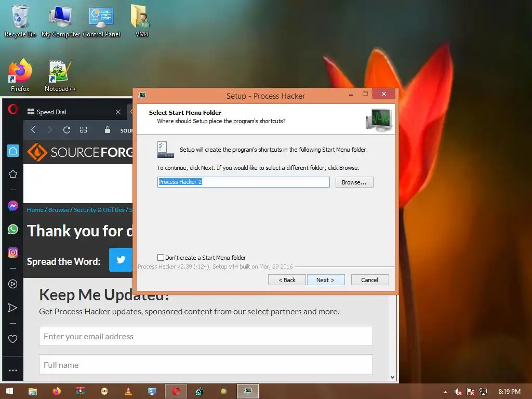Viewport: 532px width, 399px height.
Task: Open Opera sidebar home icon
Action: tap(13, 151)
